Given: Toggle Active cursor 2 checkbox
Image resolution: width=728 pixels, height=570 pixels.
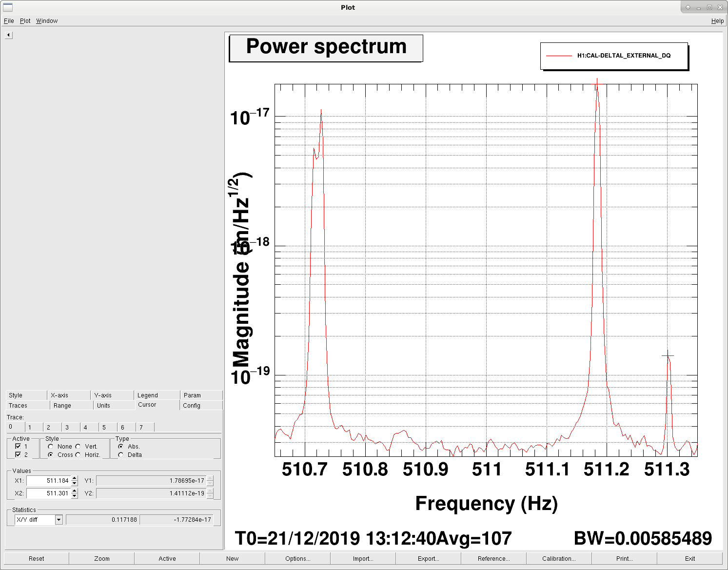Looking at the screenshot, I should (x=18, y=454).
